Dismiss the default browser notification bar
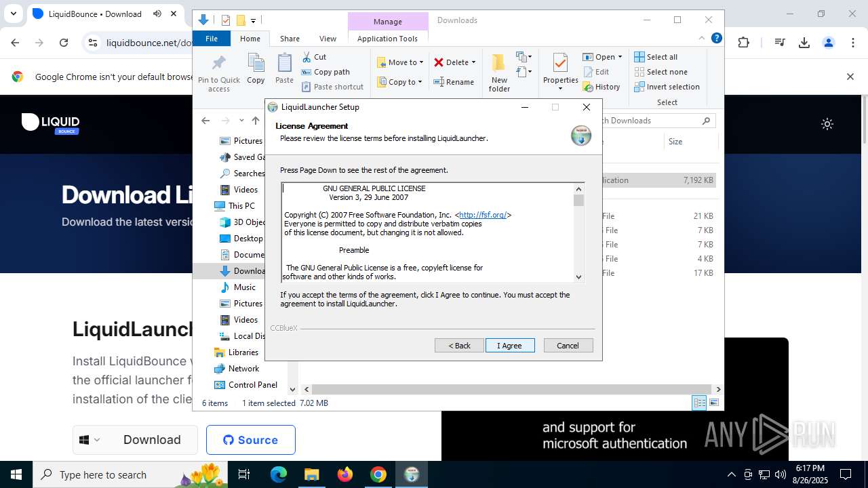The image size is (868, 488). pos(850,77)
